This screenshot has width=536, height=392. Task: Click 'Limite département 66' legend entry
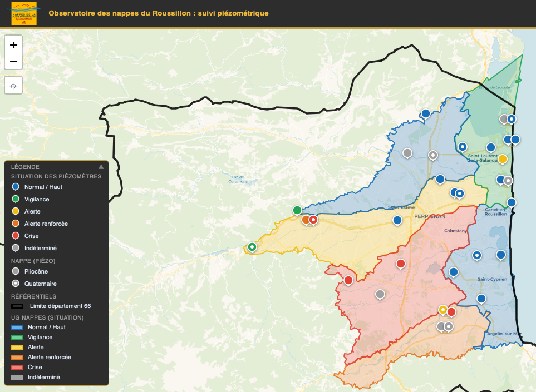click(51, 306)
